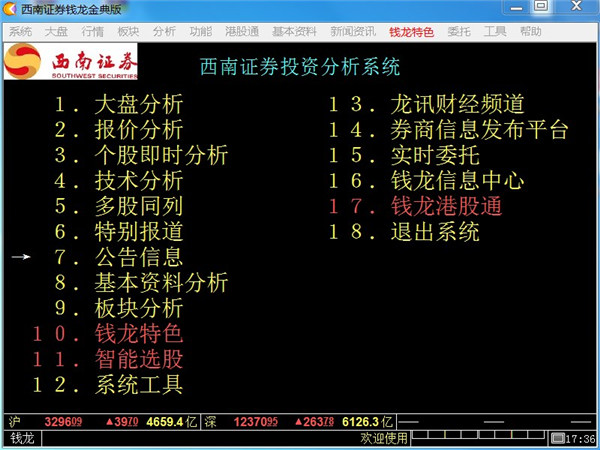The height and width of the screenshot is (450, 600).
Task: Open the 工具 menu
Action: point(495,31)
